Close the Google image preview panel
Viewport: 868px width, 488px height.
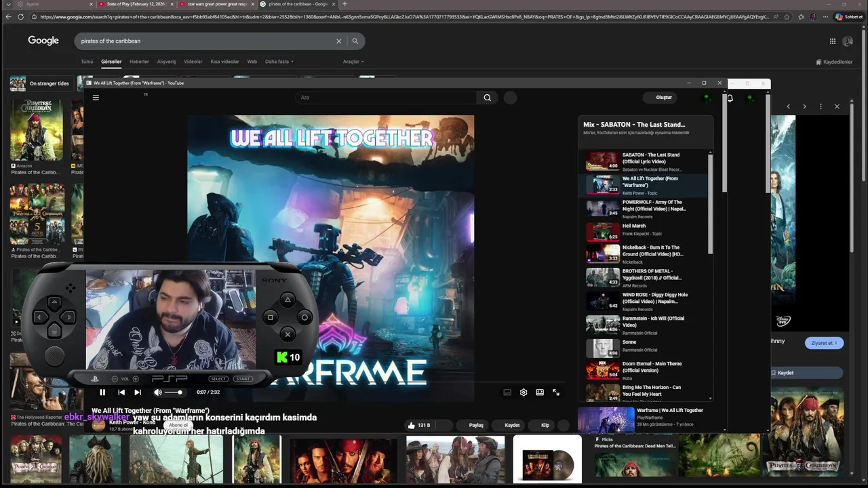pos(837,106)
